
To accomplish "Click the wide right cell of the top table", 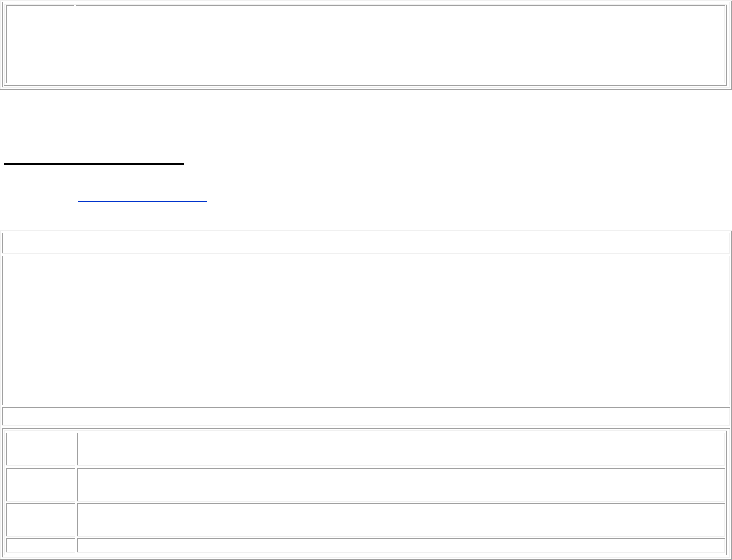I will coord(401,44).
